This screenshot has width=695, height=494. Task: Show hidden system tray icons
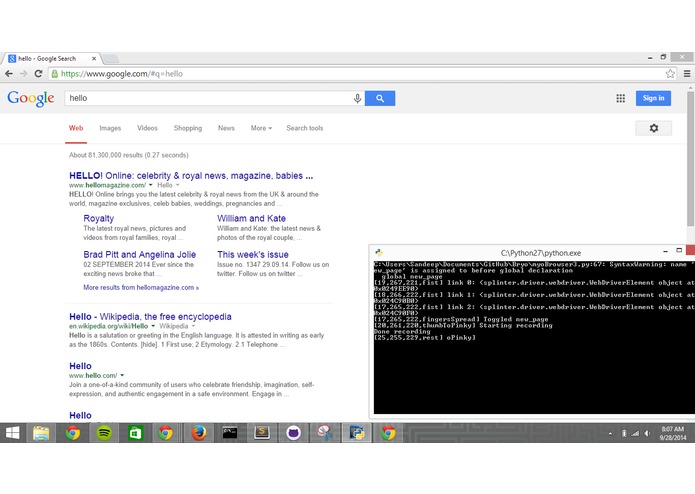pyautogui.click(x=610, y=433)
